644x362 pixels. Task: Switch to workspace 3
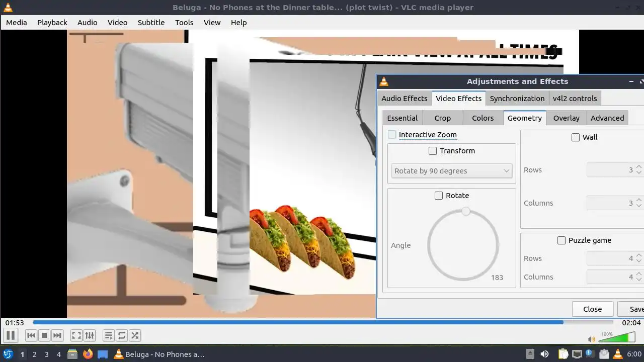(46, 354)
